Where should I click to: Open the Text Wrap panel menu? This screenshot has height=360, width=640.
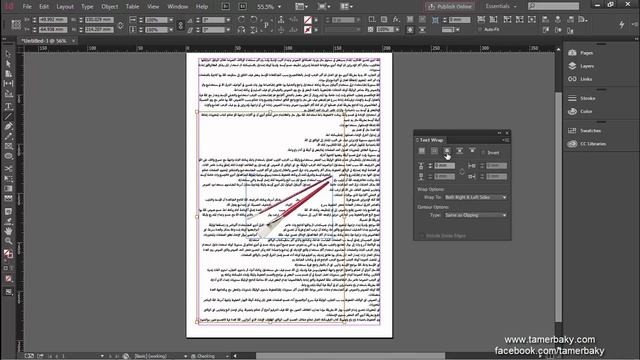coord(506,140)
